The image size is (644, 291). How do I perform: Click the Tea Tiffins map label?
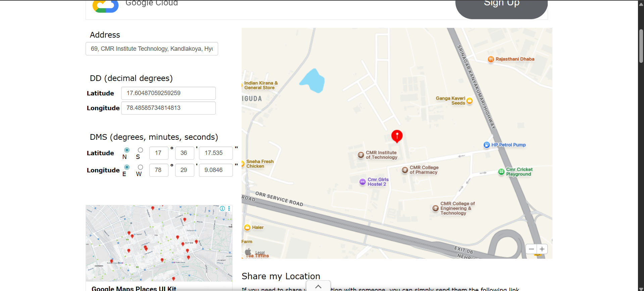[258, 256]
